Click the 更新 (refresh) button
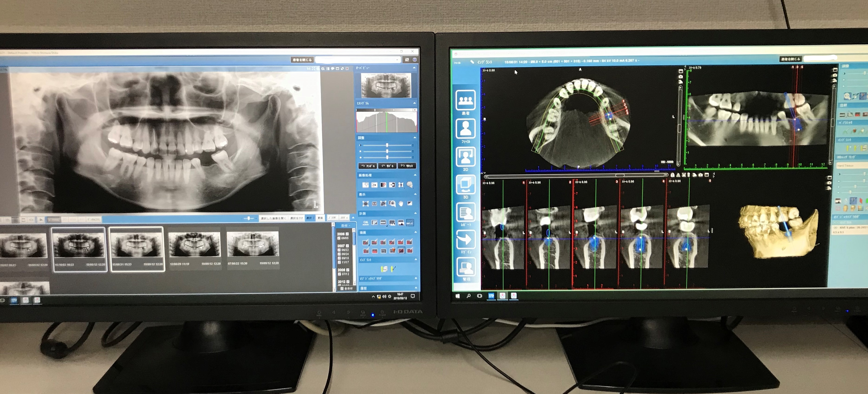Image resolution: width=868 pixels, height=394 pixels. (320, 218)
